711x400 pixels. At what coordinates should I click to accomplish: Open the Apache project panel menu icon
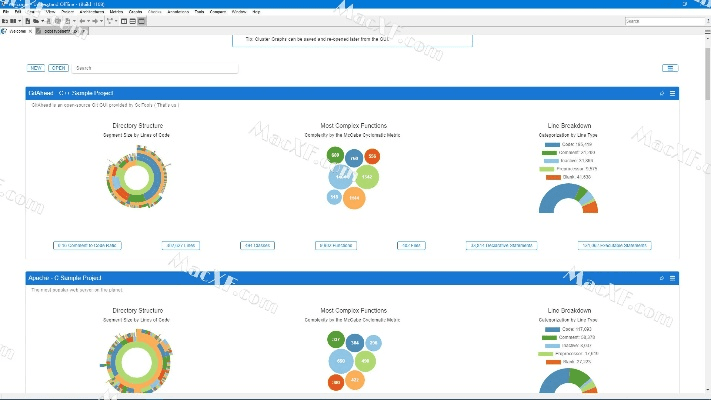point(673,277)
